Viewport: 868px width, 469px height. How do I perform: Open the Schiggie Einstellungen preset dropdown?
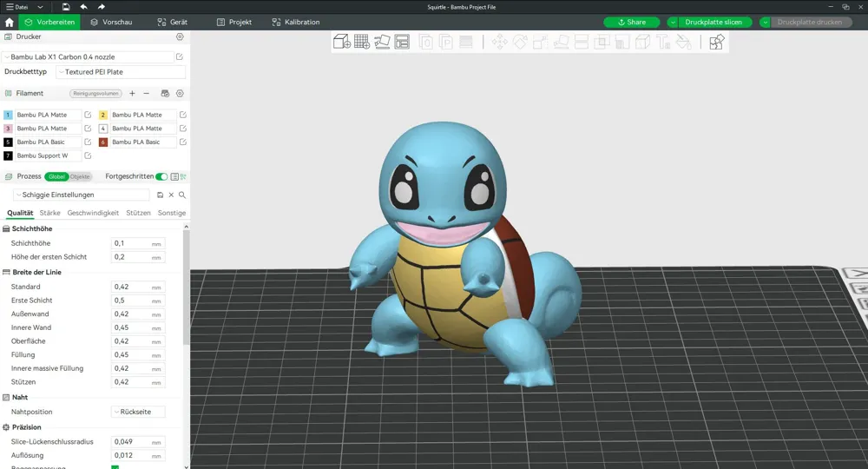click(82, 195)
